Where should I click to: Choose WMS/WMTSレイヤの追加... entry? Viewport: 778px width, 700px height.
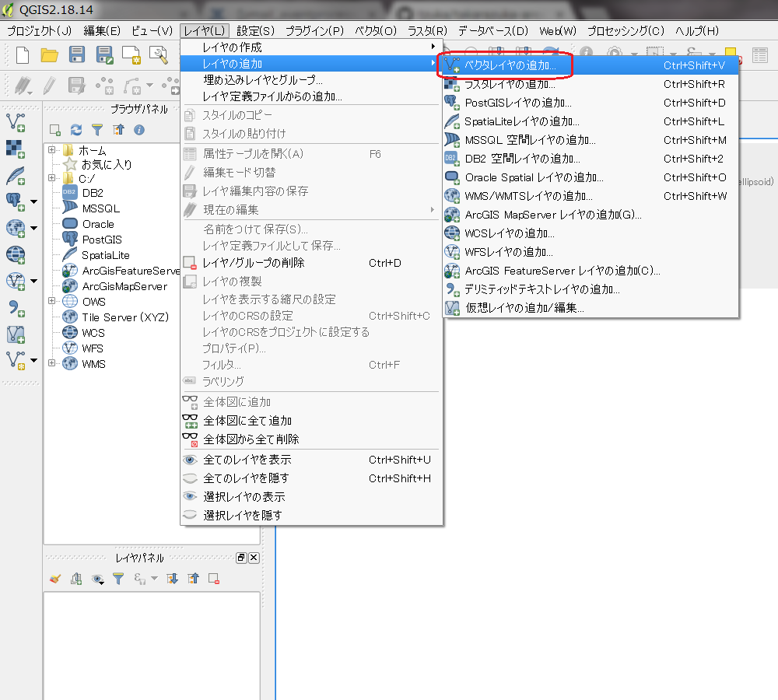[x=591, y=196]
